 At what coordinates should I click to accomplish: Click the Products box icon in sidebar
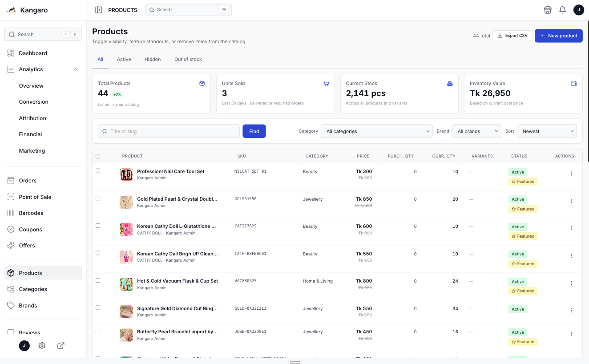11,273
